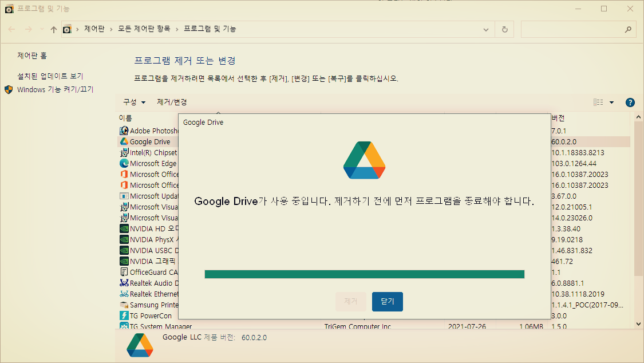
Task: Click the 버전 column header
Action: tap(558, 119)
